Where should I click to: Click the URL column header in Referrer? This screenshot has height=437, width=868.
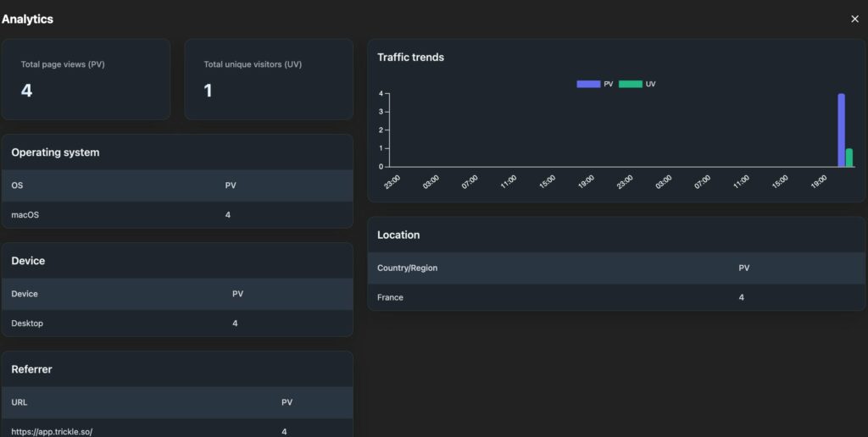tap(19, 402)
